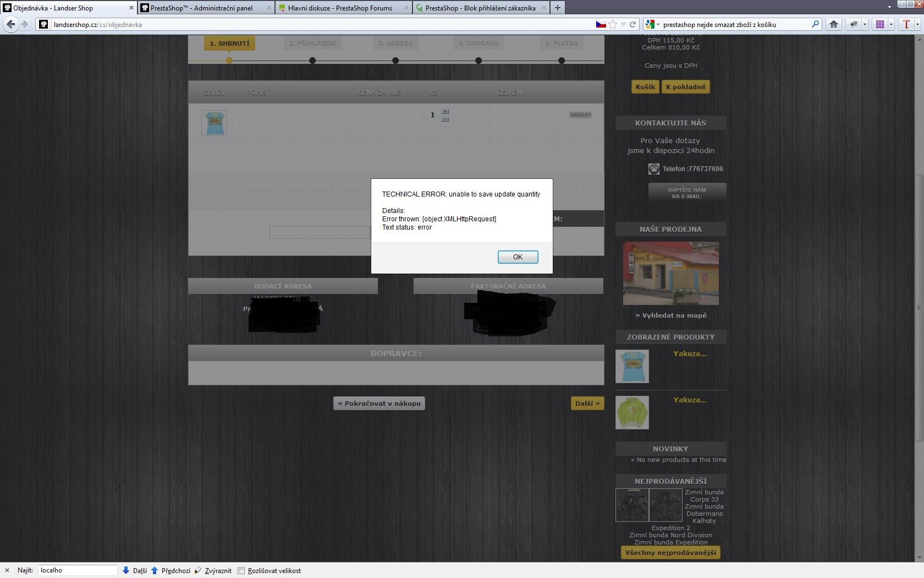Open dropdown next to purple grid icon

pyautogui.click(x=891, y=24)
